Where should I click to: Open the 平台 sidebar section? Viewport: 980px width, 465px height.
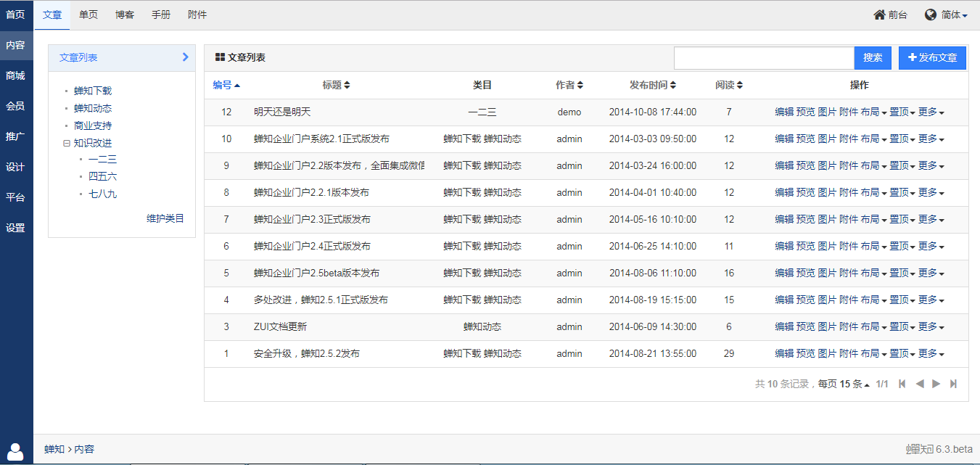[15, 197]
